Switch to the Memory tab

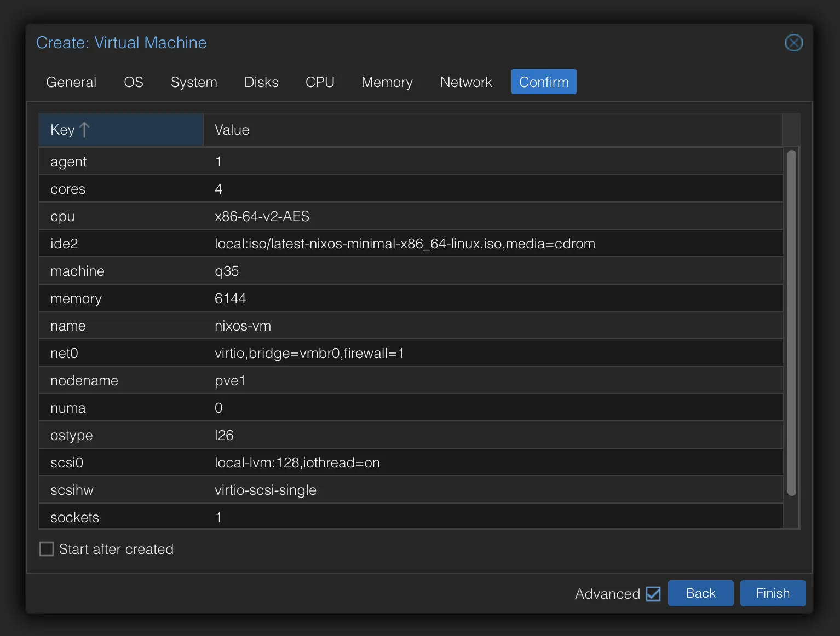click(x=387, y=82)
